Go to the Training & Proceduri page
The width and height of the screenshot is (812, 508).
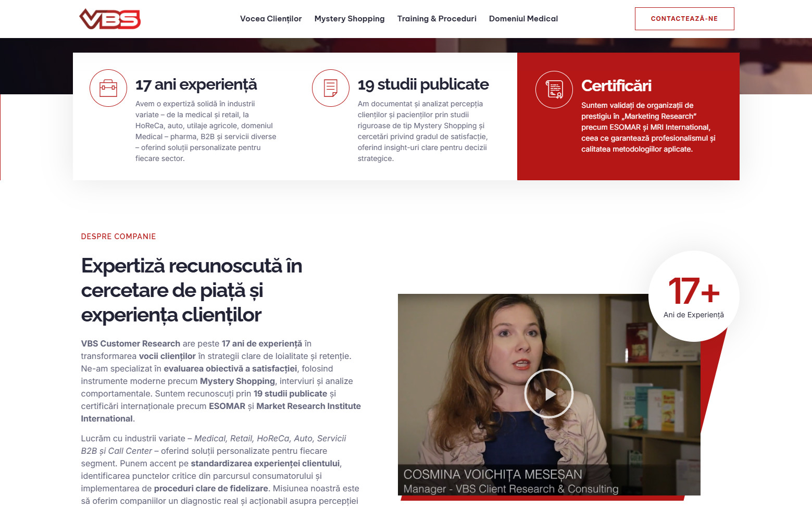pyautogui.click(x=436, y=19)
